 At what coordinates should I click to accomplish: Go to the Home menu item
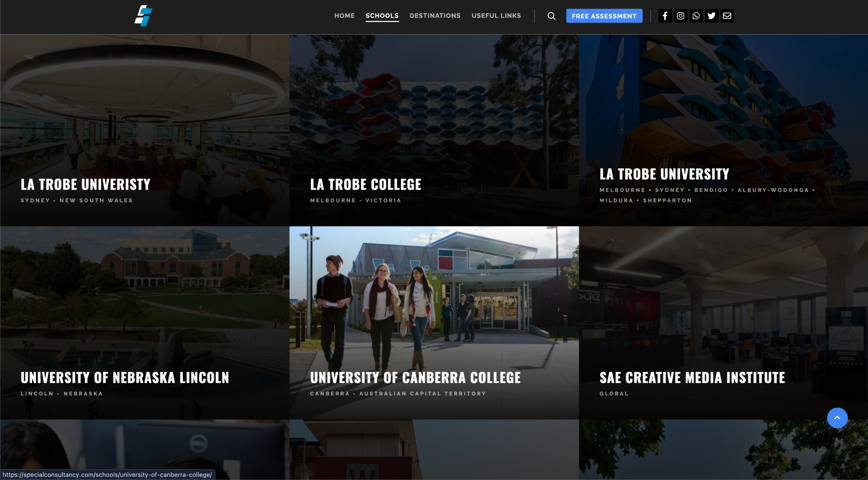pos(344,16)
